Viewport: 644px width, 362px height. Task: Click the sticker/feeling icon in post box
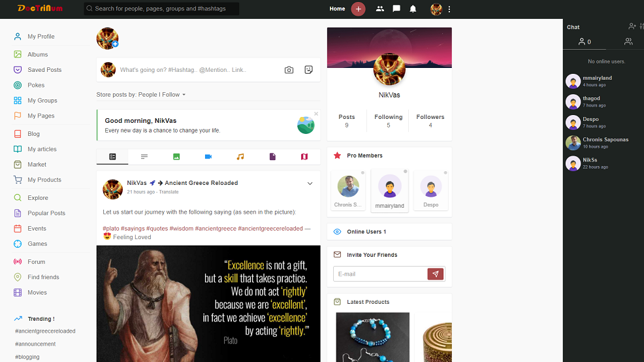(x=309, y=70)
